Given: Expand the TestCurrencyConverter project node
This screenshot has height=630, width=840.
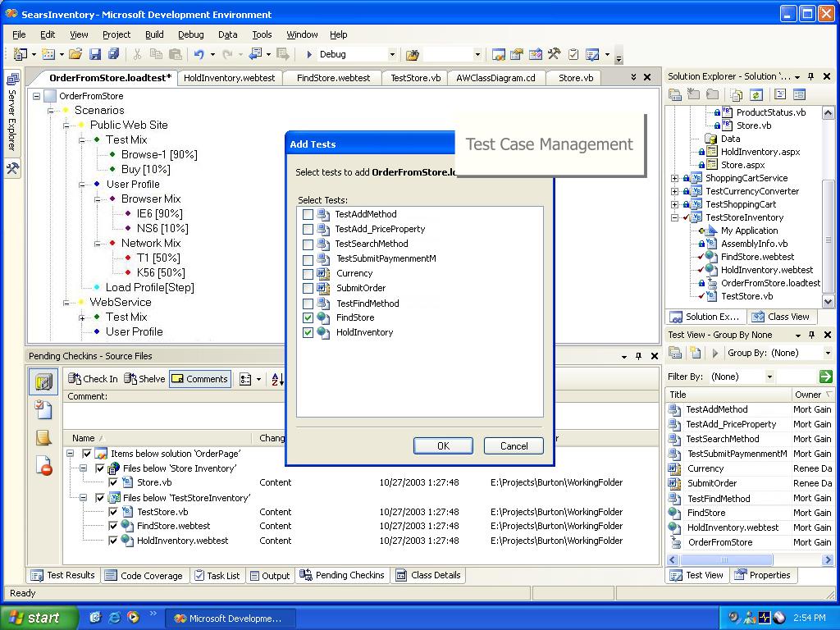Looking at the screenshot, I should click(675, 191).
